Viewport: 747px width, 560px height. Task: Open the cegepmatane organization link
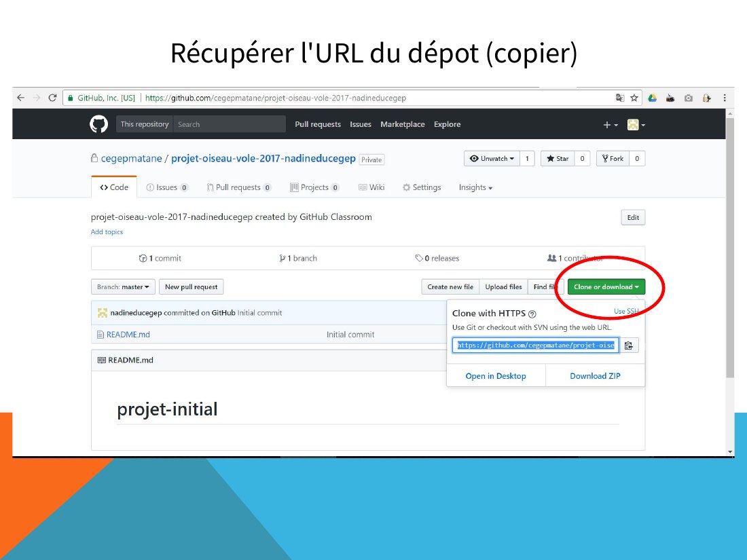point(131,159)
